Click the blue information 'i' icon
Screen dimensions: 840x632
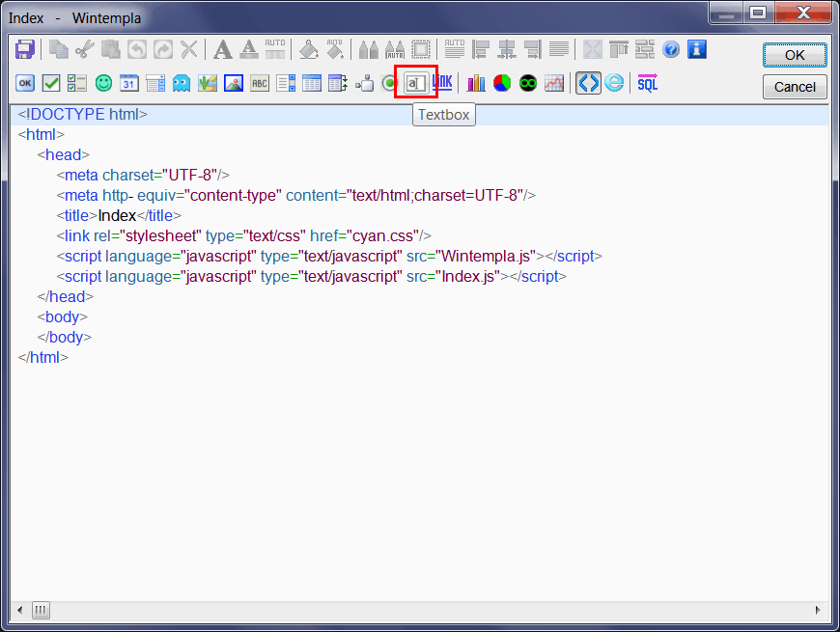point(697,50)
